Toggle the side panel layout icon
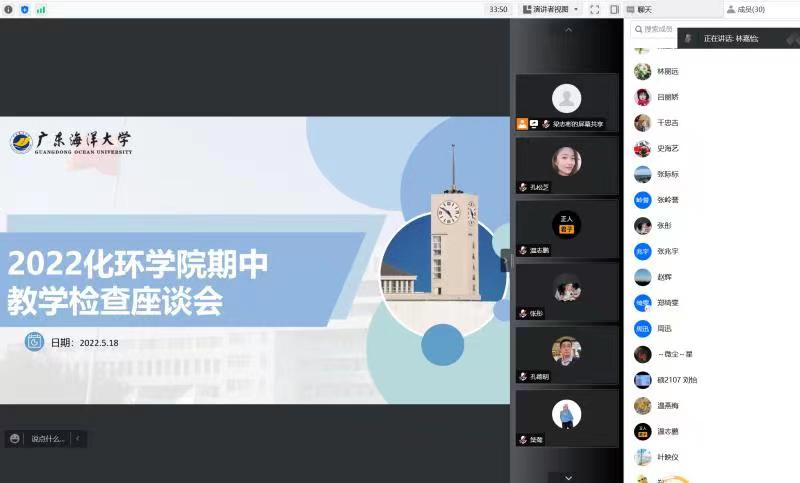This screenshot has height=483, width=800. tap(614, 9)
